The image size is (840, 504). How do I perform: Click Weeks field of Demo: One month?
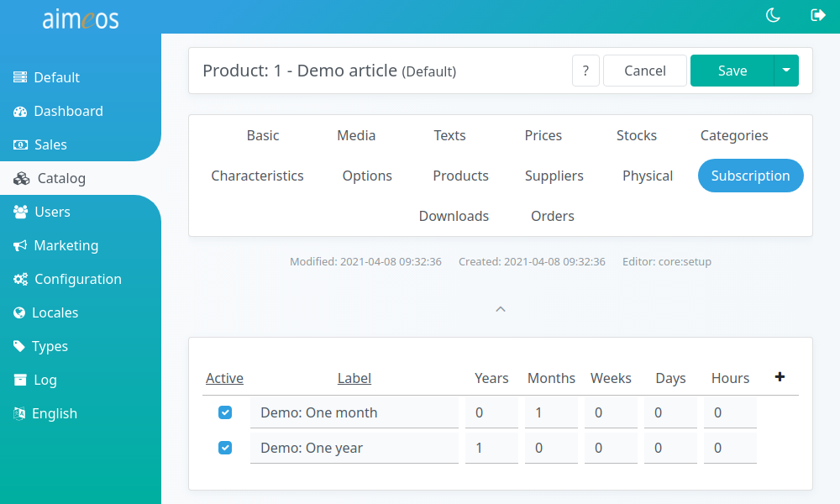611,412
